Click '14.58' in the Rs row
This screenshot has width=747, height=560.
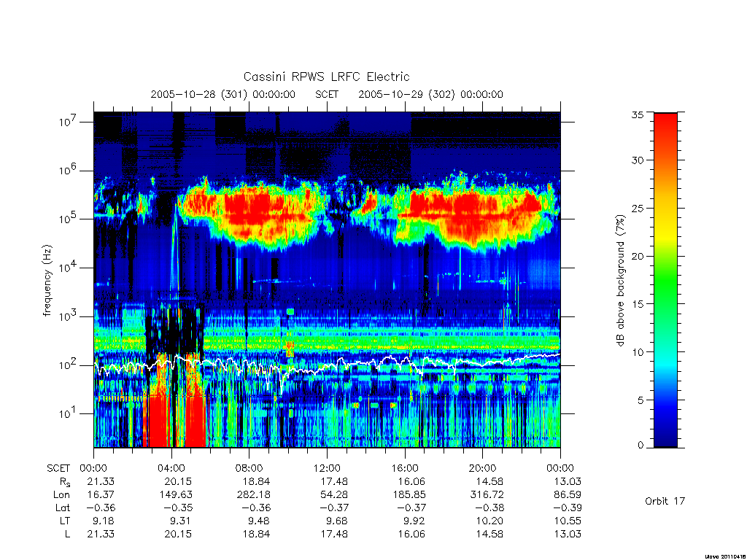pos(489,481)
